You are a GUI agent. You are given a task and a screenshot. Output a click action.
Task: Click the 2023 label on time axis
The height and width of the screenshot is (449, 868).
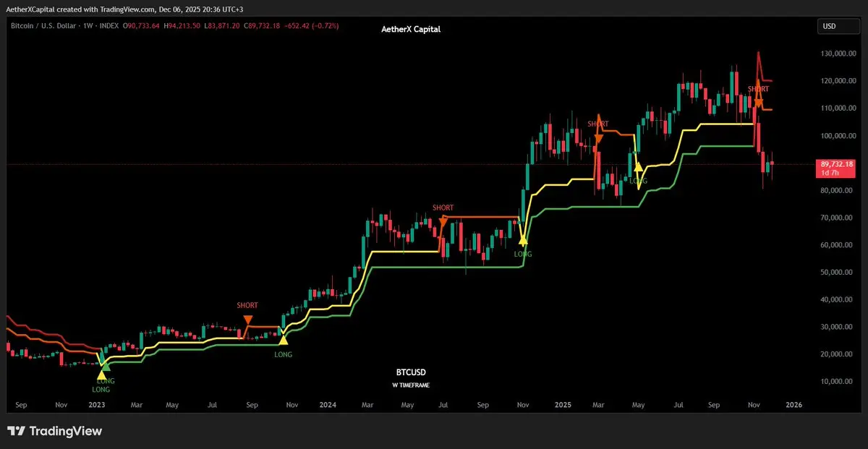point(95,406)
